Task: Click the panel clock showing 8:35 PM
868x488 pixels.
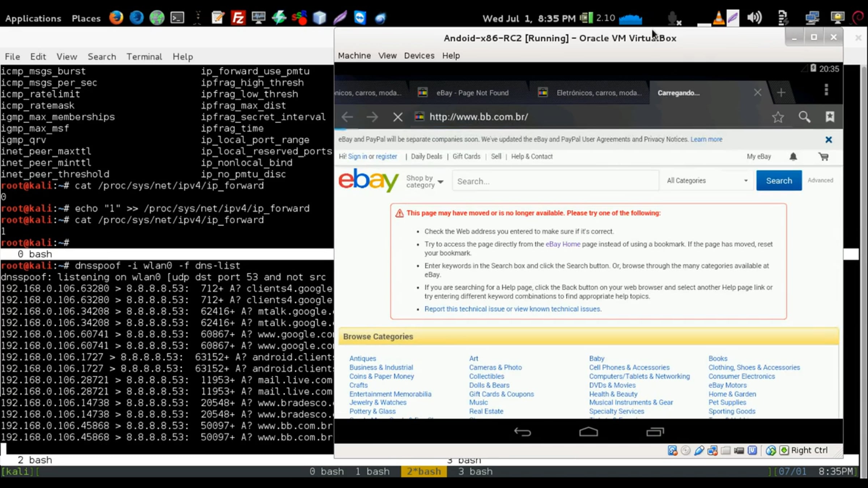Action: [x=529, y=18]
